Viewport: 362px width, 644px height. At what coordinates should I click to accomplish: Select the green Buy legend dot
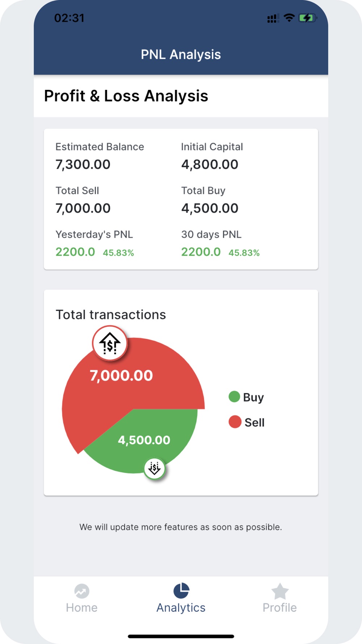(x=234, y=397)
